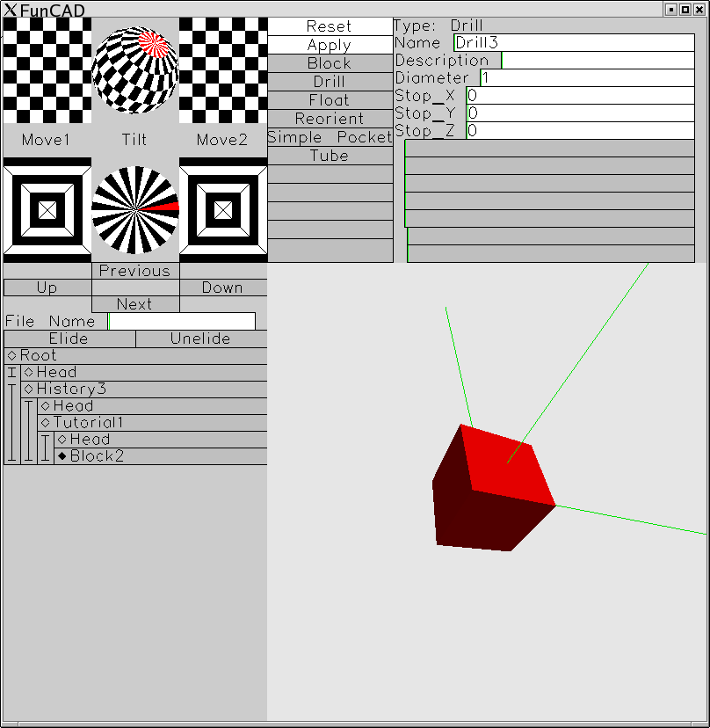710x728 pixels.
Task: Click the diamond icon beside Root
Action: coord(12,355)
